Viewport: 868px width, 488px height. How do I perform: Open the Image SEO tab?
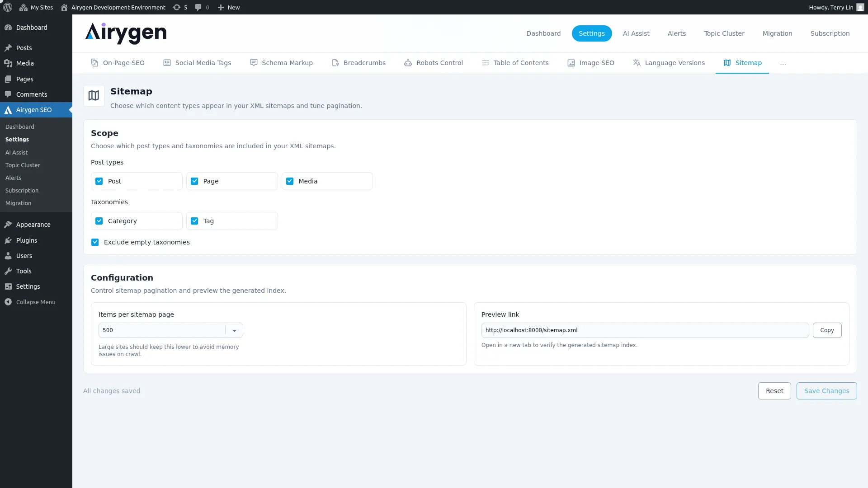590,63
